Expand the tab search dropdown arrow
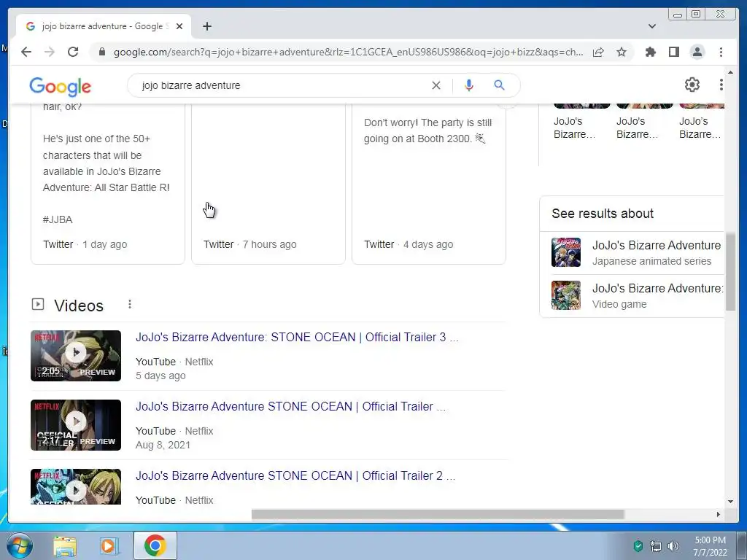 tap(652, 26)
